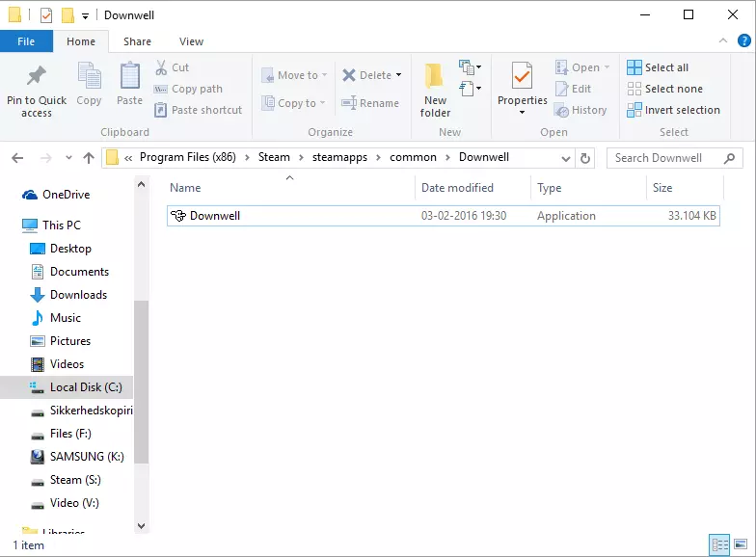Viewport: 756px width, 557px height.
Task: Click breadcrumb overflow chevrons
Action: click(x=128, y=158)
